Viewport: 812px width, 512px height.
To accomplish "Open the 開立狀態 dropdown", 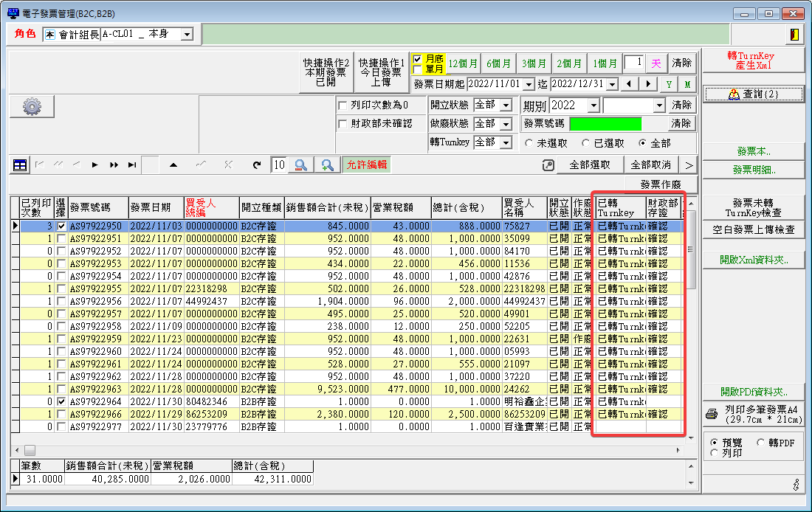I will point(506,105).
